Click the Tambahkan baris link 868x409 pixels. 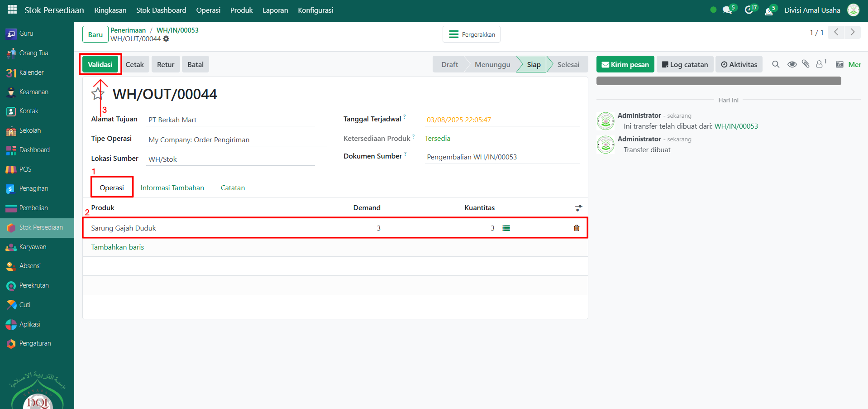coord(117,247)
